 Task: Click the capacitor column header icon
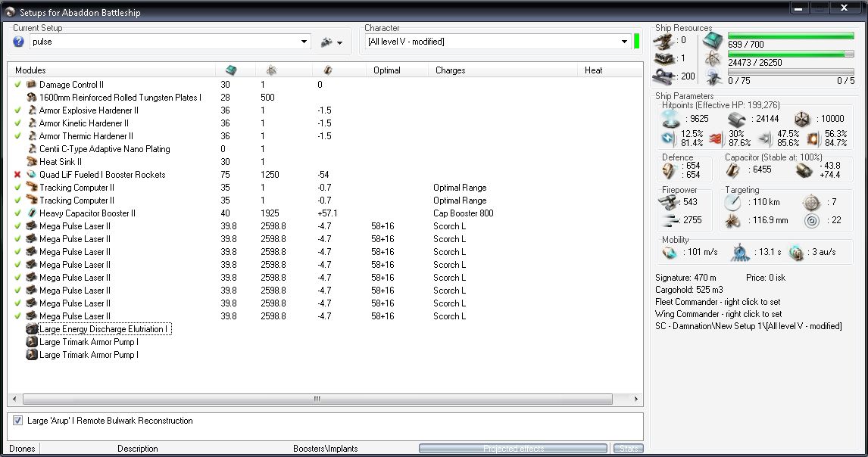coord(328,70)
